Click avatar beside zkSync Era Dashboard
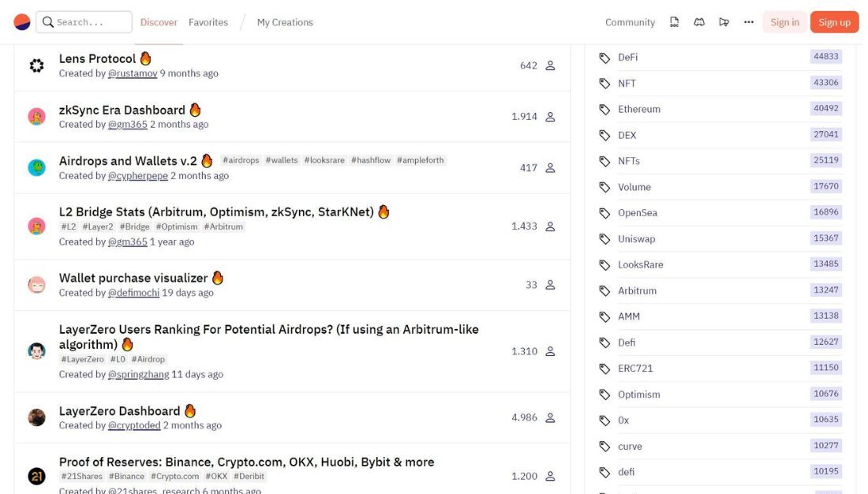Image resolution: width=868 pixels, height=494 pixels. 36,116
